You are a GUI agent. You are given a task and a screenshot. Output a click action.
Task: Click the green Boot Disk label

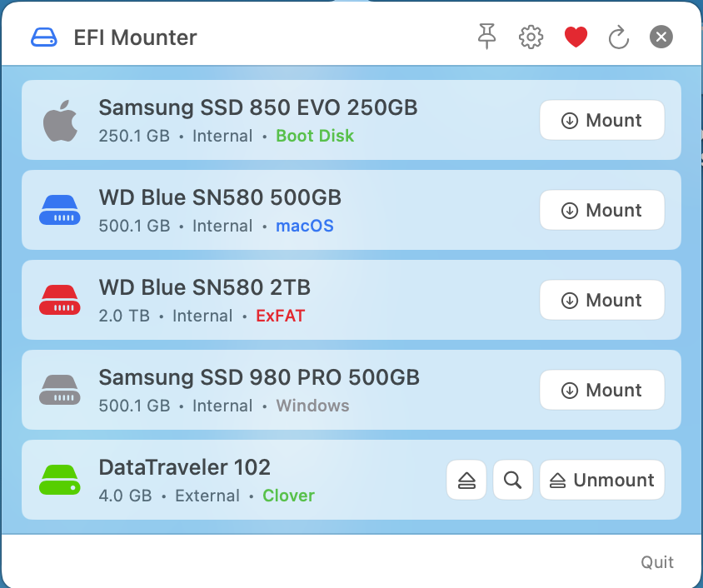point(315,136)
